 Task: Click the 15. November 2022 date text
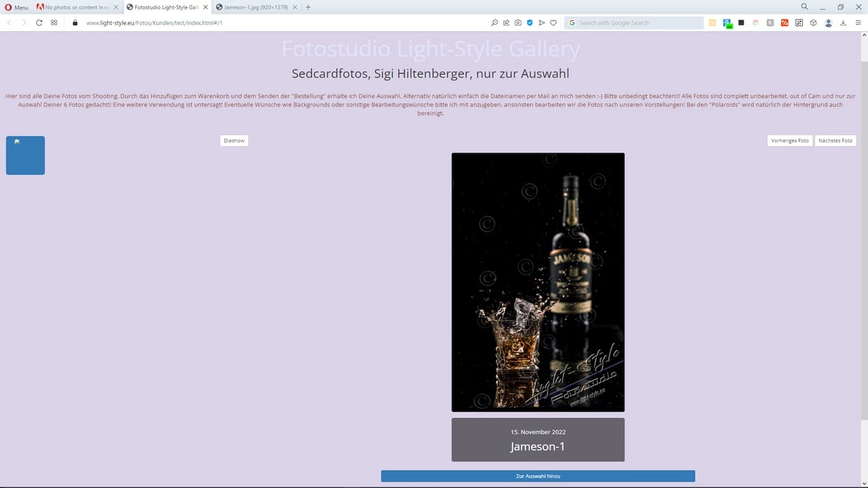538,432
